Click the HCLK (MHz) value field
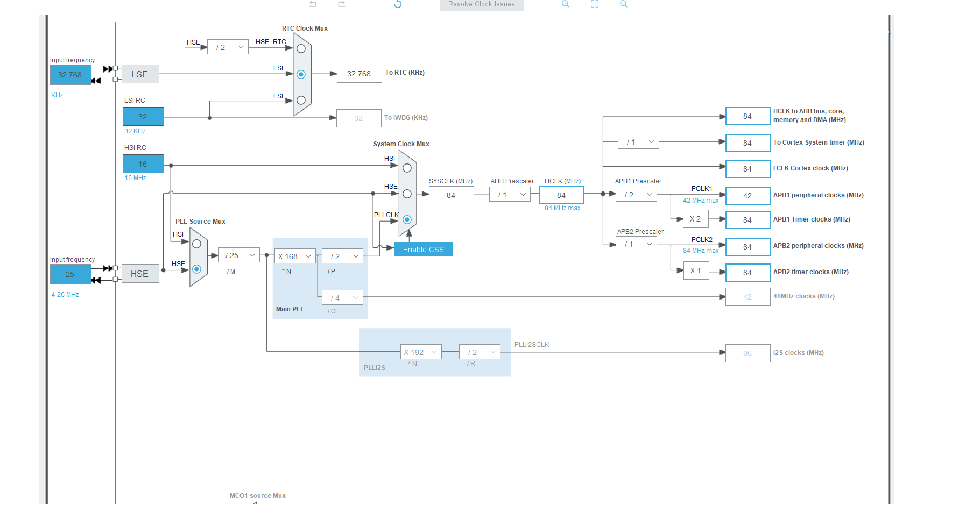 click(x=561, y=195)
